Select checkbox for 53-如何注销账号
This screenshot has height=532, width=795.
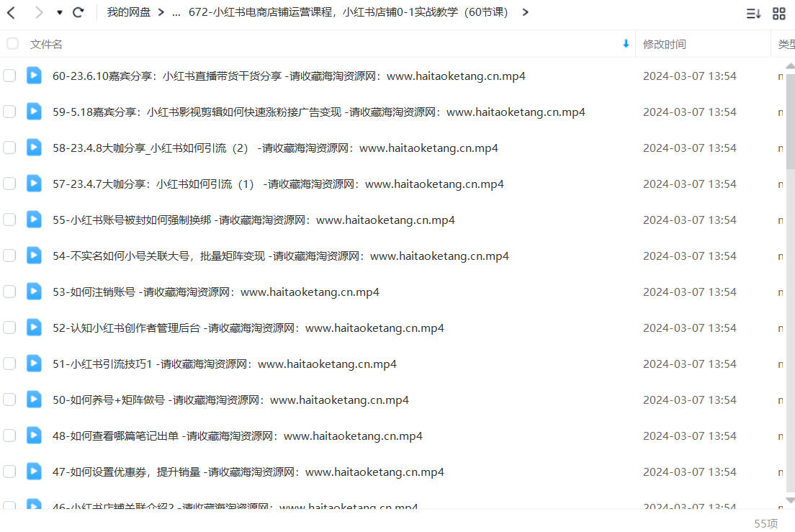[x=9, y=292]
